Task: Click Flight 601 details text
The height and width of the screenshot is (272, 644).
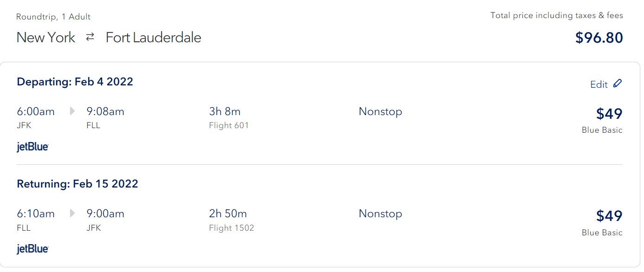Action: tap(228, 125)
